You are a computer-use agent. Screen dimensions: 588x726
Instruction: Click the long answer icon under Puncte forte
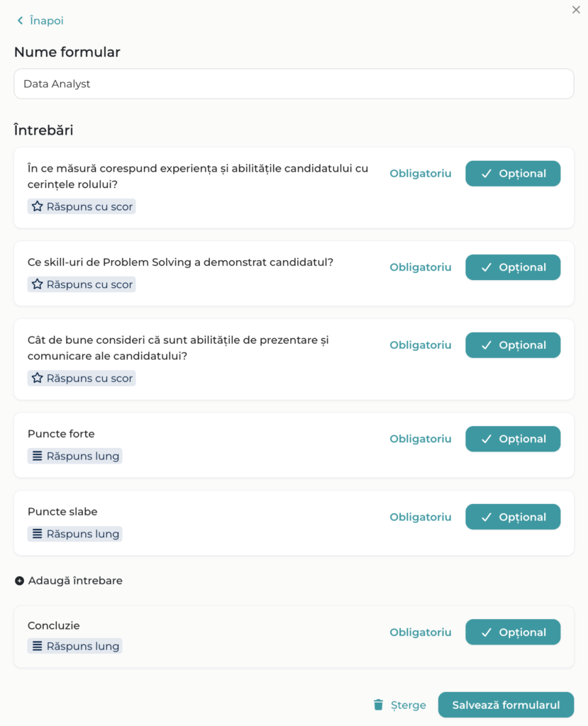37,456
